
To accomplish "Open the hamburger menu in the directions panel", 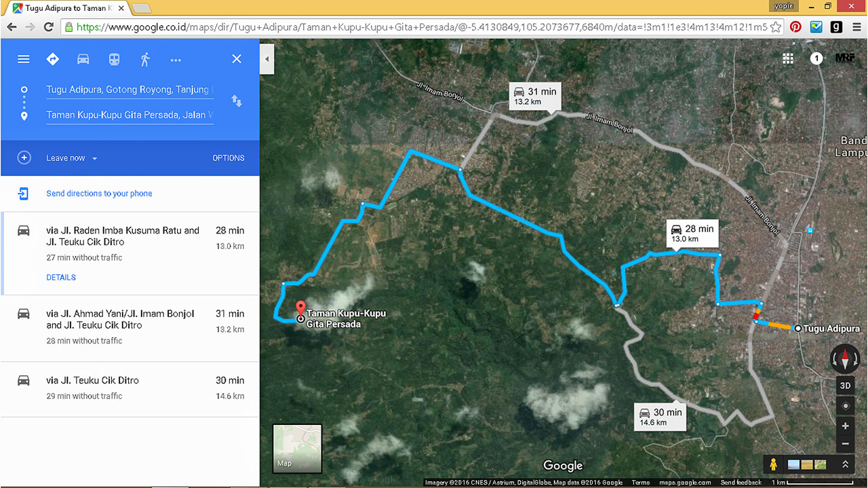I will (24, 59).
